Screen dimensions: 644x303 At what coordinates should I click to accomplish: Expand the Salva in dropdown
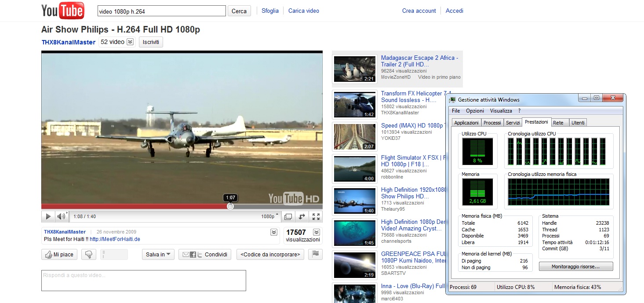tap(158, 255)
